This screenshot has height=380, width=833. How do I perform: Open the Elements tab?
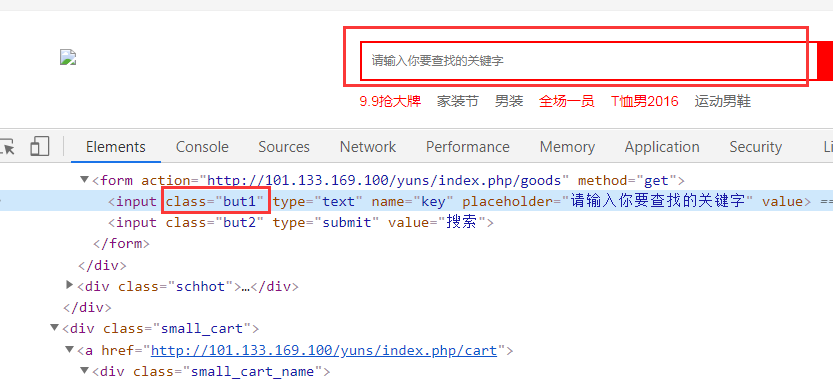116,147
